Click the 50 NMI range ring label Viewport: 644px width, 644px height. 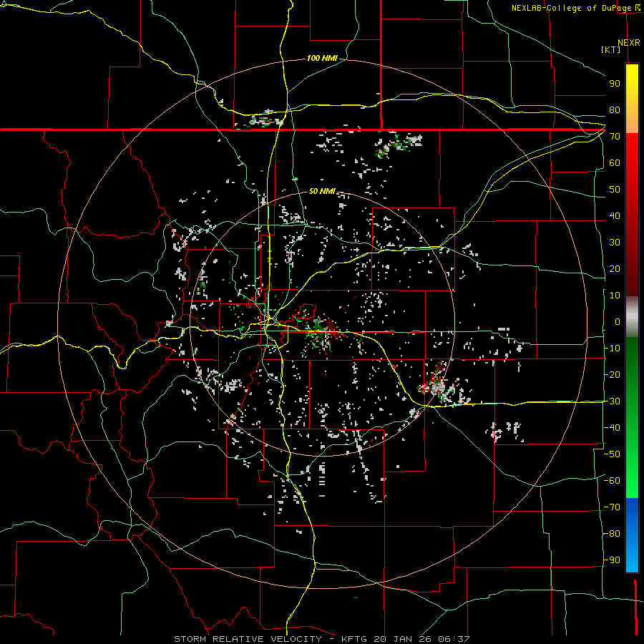(x=322, y=191)
